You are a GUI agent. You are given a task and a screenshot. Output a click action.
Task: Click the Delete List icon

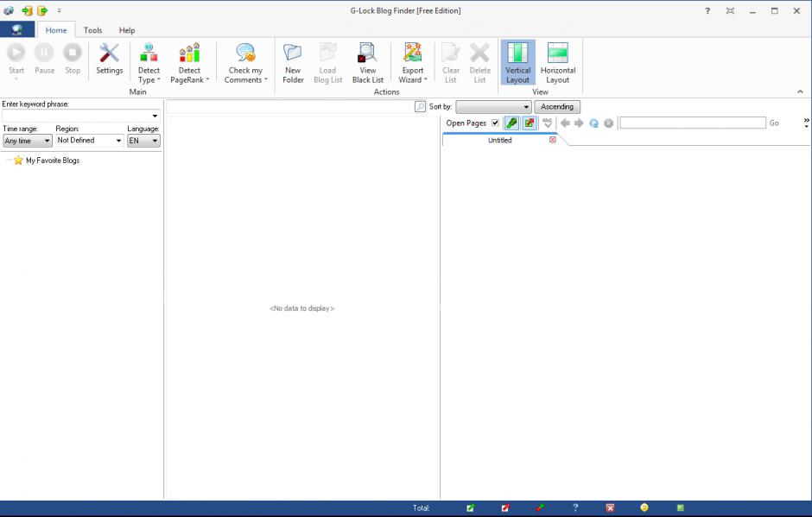479,54
